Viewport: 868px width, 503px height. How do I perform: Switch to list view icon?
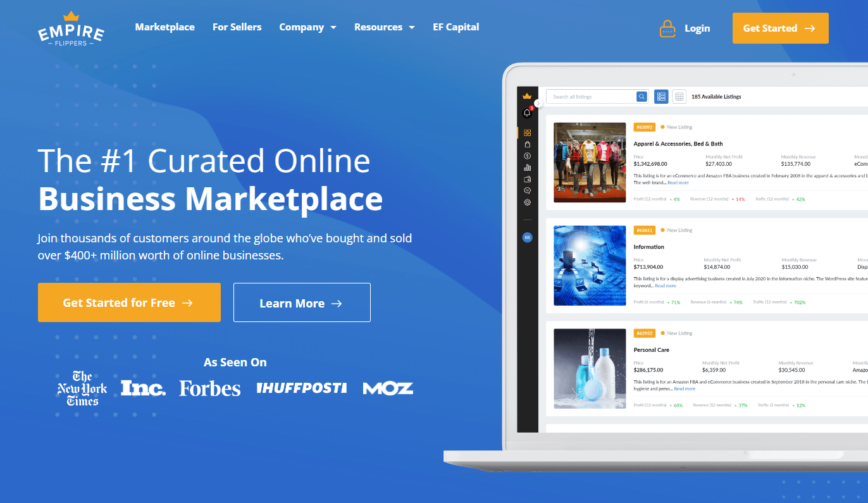tap(661, 97)
